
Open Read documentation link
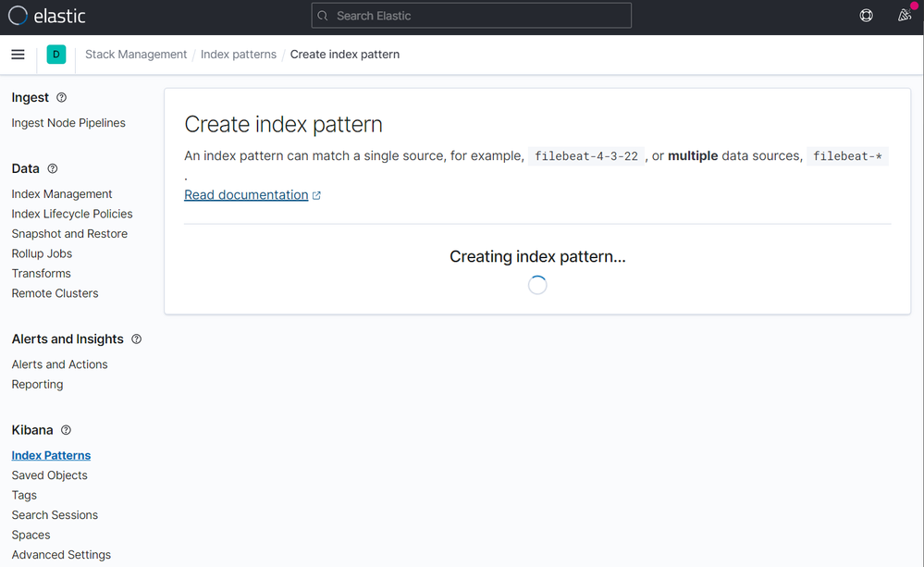coord(246,194)
